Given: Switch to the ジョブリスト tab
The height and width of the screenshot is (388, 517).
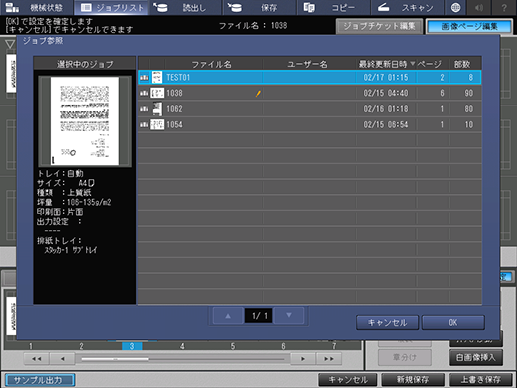Looking at the screenshot, I should [112, 7].
